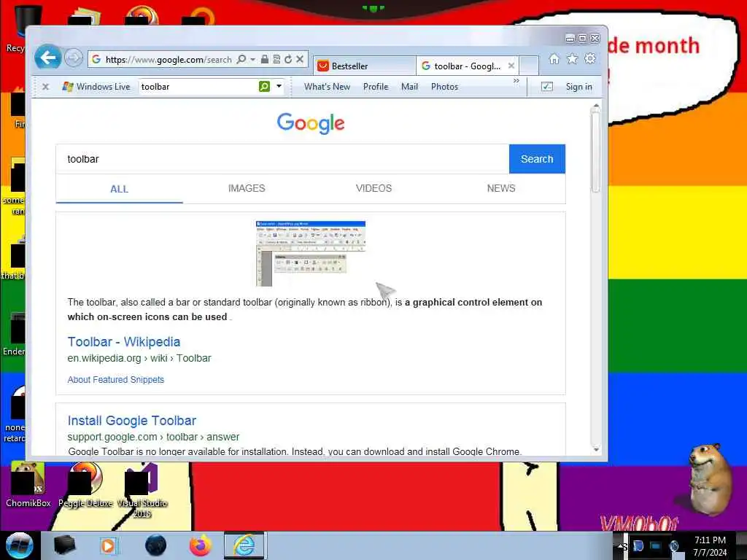Close the Windows Live toolbar
Screen dimensions: 747x560
click(x=46, y=87)
